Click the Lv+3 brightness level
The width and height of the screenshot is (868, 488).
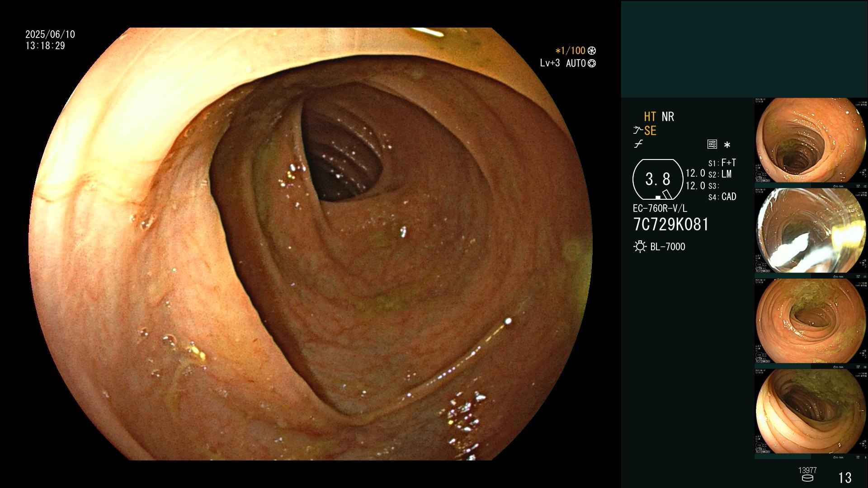click(x=550, y=63)
